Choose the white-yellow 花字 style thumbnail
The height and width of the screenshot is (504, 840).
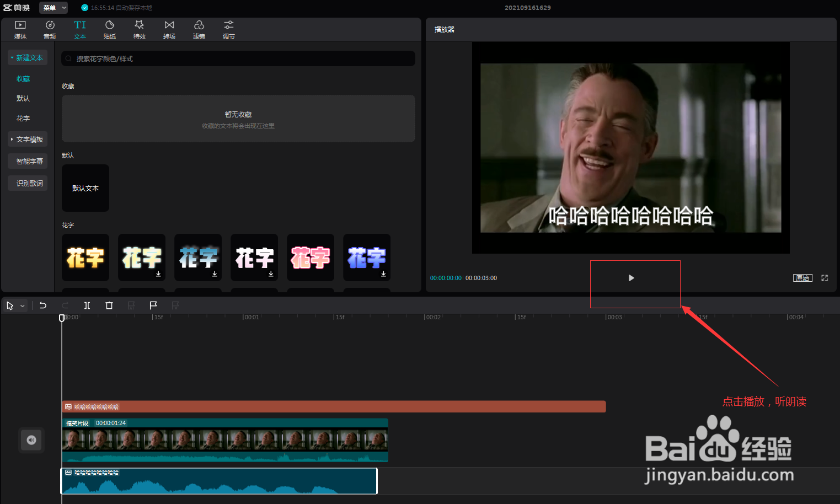point(142,258)
